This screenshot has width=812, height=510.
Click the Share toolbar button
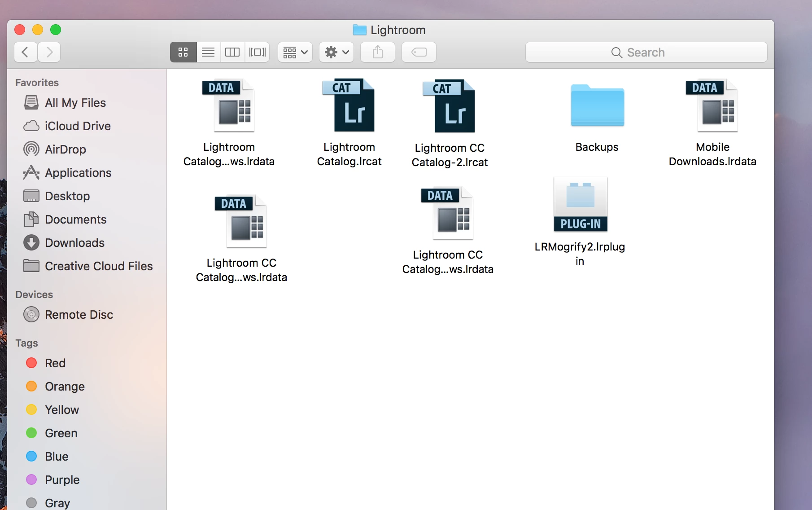378,52
